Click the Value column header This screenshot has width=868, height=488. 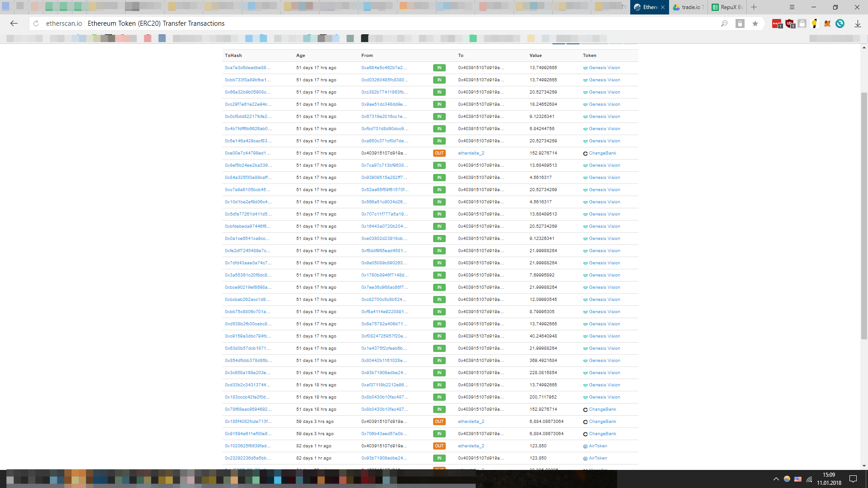[x=535, y=56]
